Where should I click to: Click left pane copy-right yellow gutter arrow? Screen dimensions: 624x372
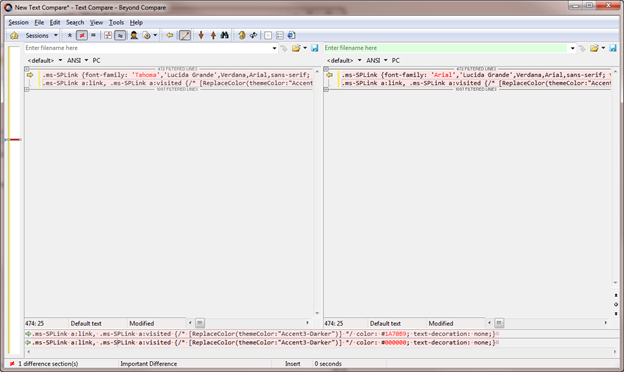coord(30,75)
